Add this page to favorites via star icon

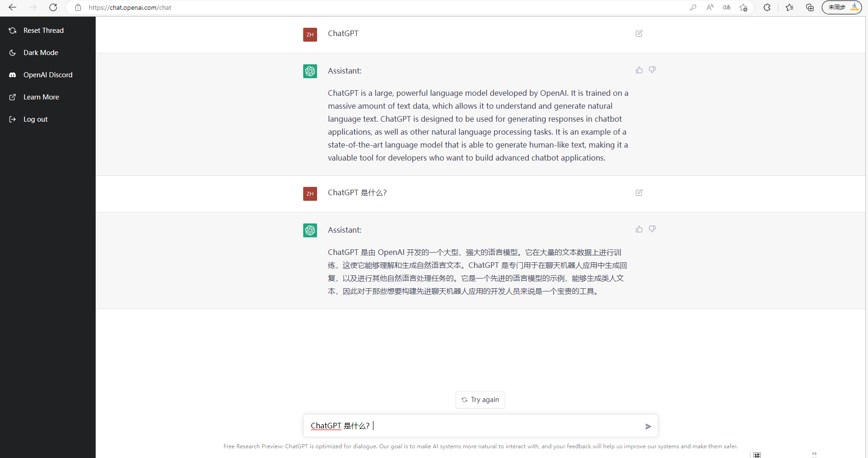click(743, 7)
